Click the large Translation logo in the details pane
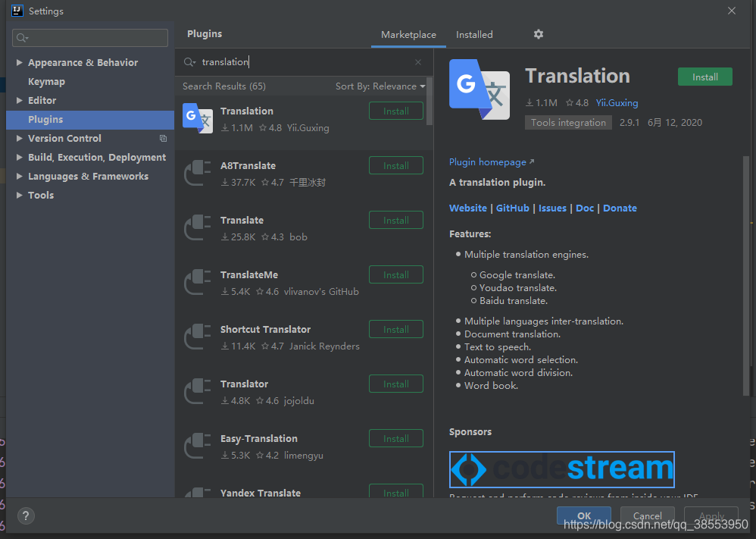 coord(480,89)
